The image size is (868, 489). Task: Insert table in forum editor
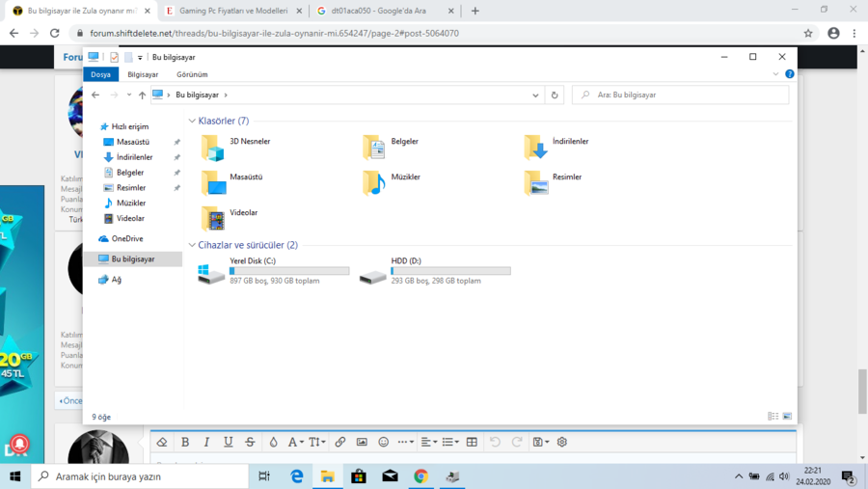click(472, 442)
